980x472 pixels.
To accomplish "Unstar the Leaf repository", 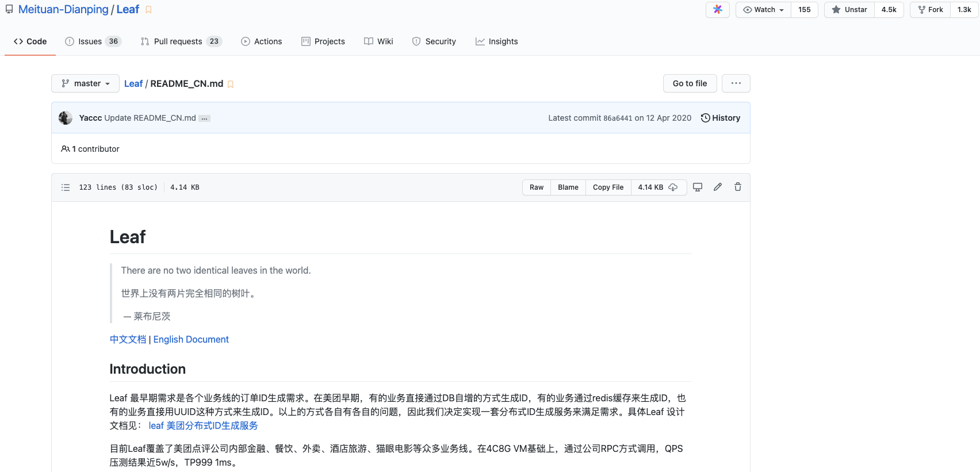I will pyautogui.click(x=849, y=10).
